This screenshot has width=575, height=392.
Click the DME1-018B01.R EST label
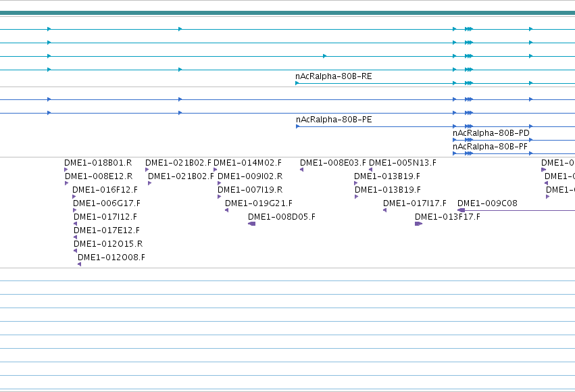point(98,163)
